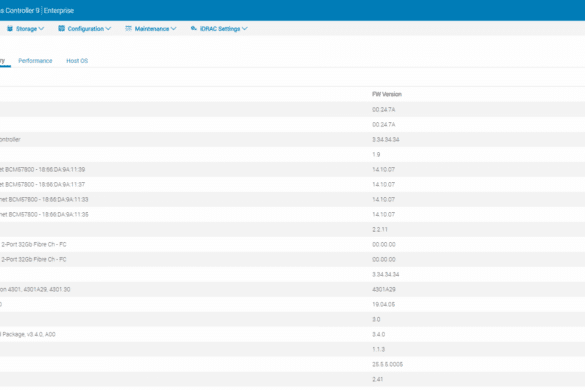Open the Storage menu label

click(26, 29)
